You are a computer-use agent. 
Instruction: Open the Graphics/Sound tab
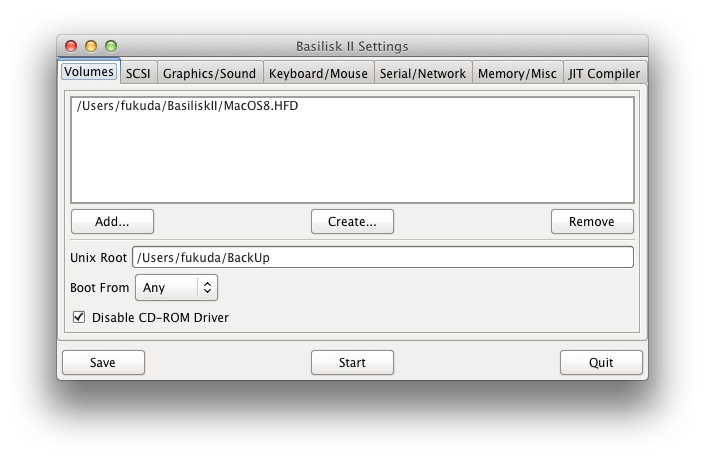pos(209,73)
